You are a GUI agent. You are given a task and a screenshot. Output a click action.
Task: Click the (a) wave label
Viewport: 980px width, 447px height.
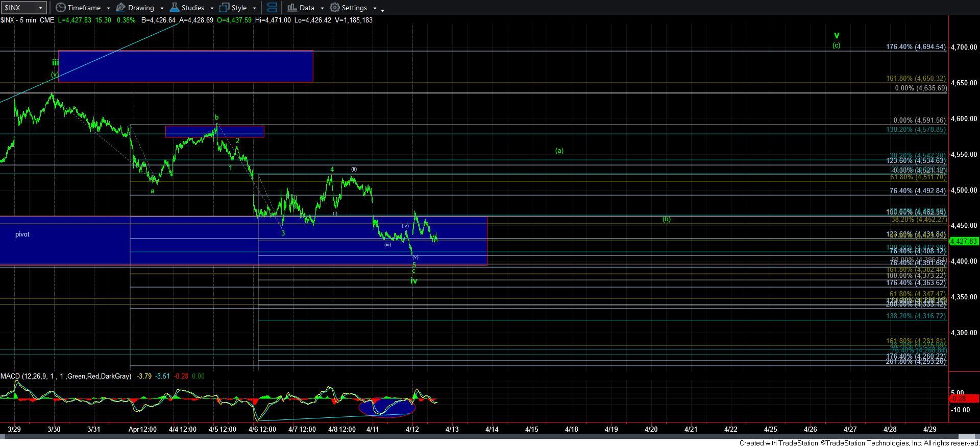(559, 151)
